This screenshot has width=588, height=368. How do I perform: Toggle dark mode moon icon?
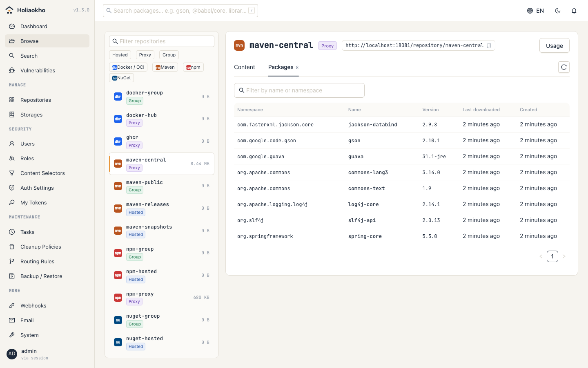click(558, 11)
